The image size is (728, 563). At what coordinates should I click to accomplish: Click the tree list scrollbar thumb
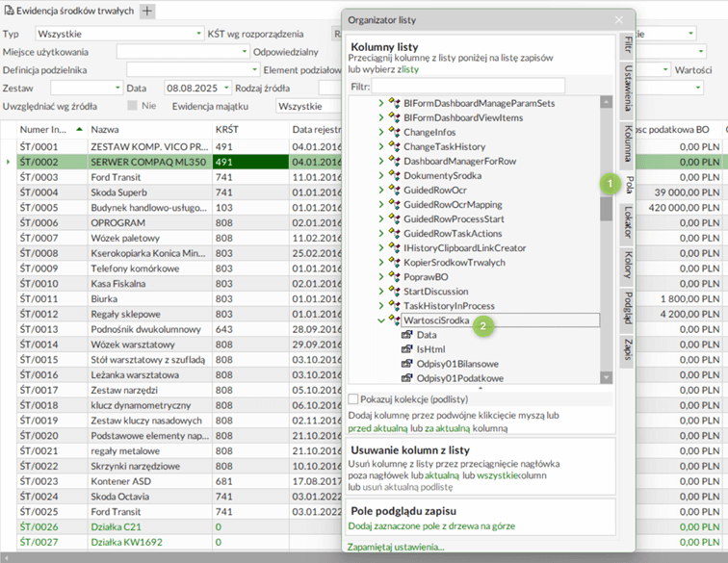click(606, 209)
